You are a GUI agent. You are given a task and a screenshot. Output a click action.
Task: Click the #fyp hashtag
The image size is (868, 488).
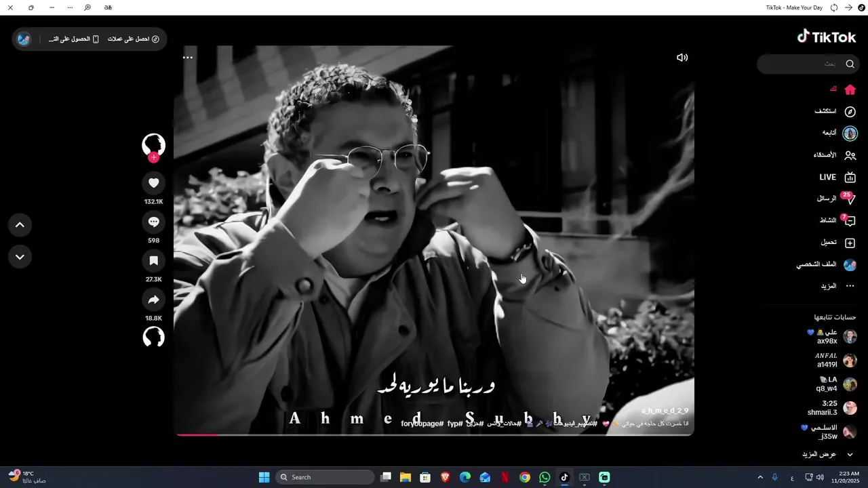point(455,424)
